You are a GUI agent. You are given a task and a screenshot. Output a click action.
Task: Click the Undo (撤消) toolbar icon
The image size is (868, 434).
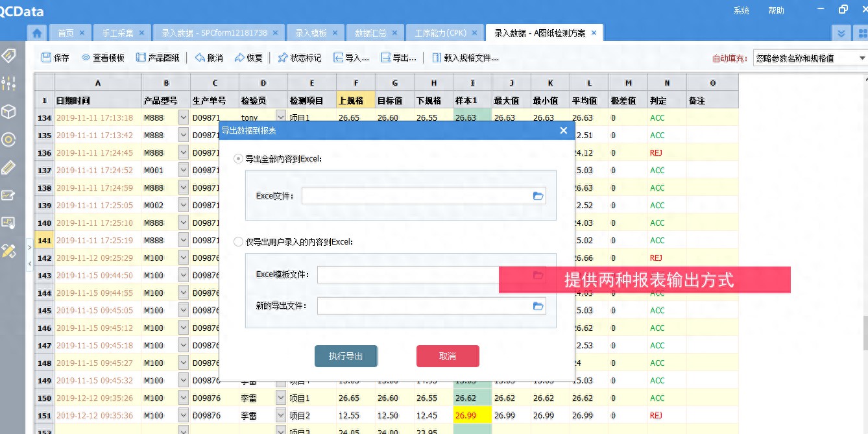click(x=208, y=58)
